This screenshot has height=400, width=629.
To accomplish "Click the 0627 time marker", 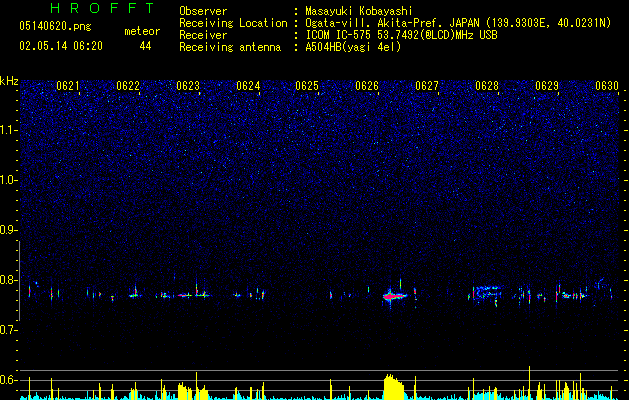I will (427, 86).
